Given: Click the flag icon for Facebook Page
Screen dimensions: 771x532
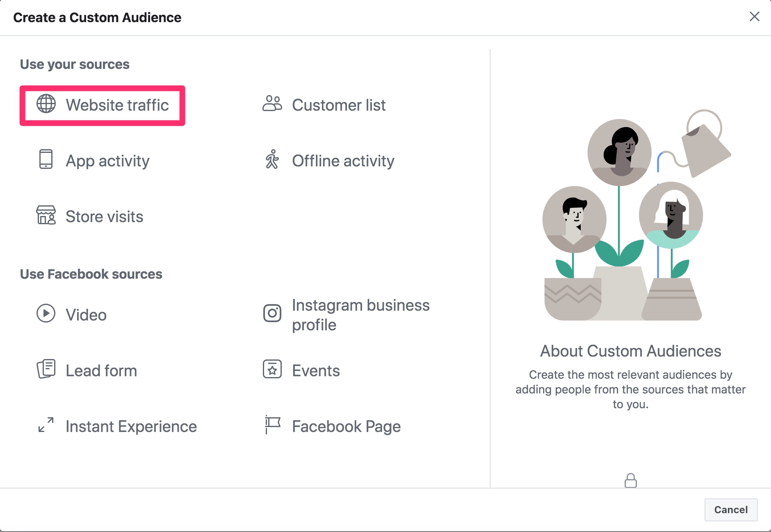Looking at the screenshot, I should [272, 425].
